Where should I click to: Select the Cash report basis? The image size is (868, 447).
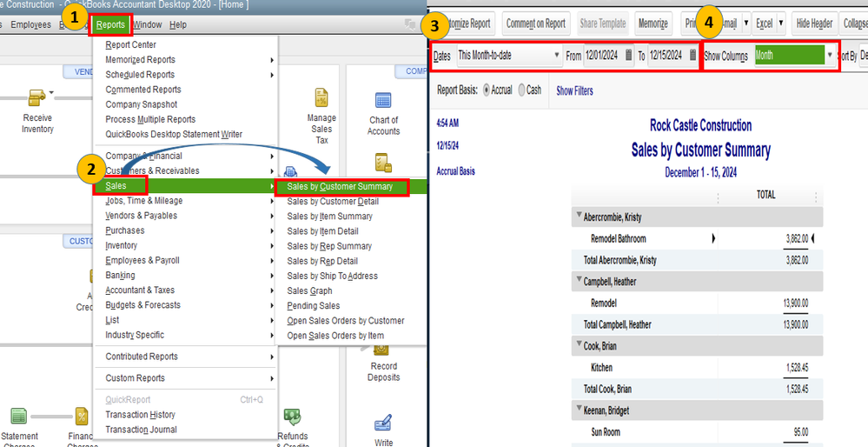pyautogui.click(x=521, y=90)
